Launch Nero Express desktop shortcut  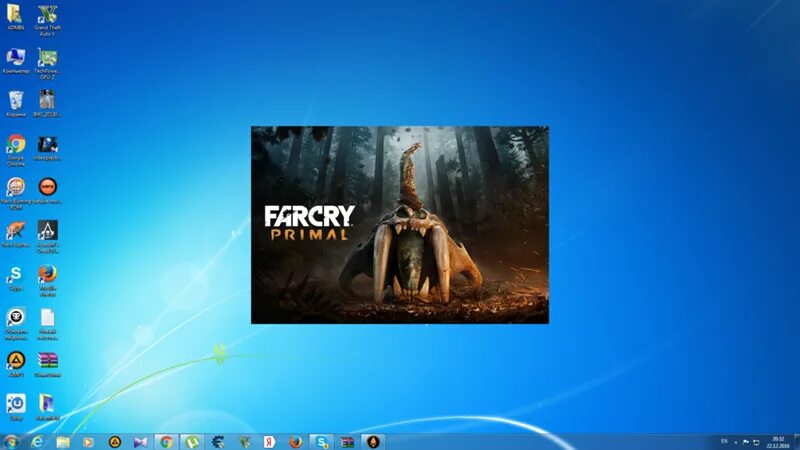[x=16, y=235]
